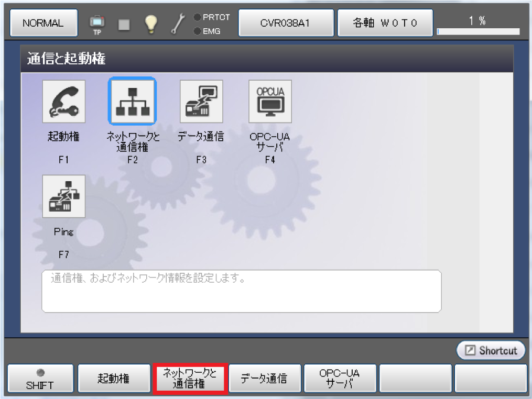The image size is (532, 399).
Task: Open the NORMAL mode selector
Action: 43,24
